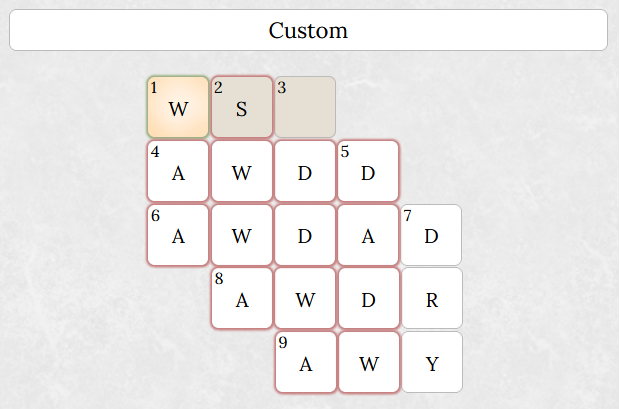This screenshot has width=620, height=409.
Task: Click the cell numbered 5 containing D
Action: click(368, 171)
